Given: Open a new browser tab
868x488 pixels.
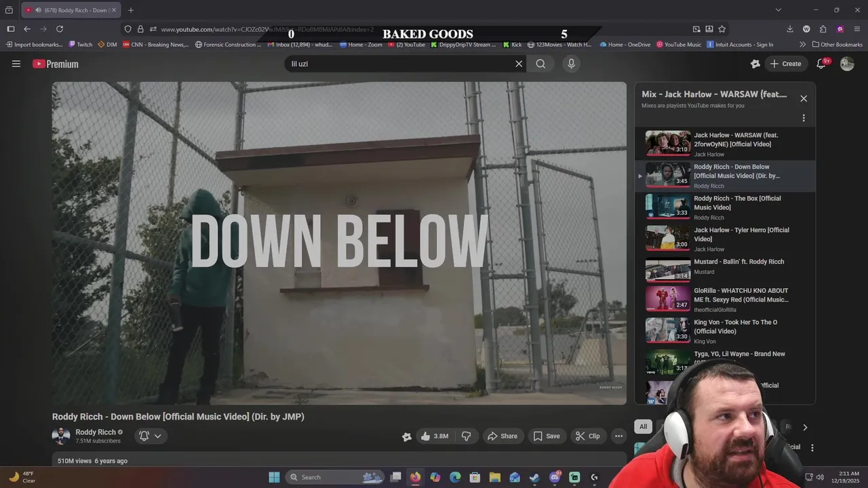Looking at the screenshot, I should coord(131,10).
